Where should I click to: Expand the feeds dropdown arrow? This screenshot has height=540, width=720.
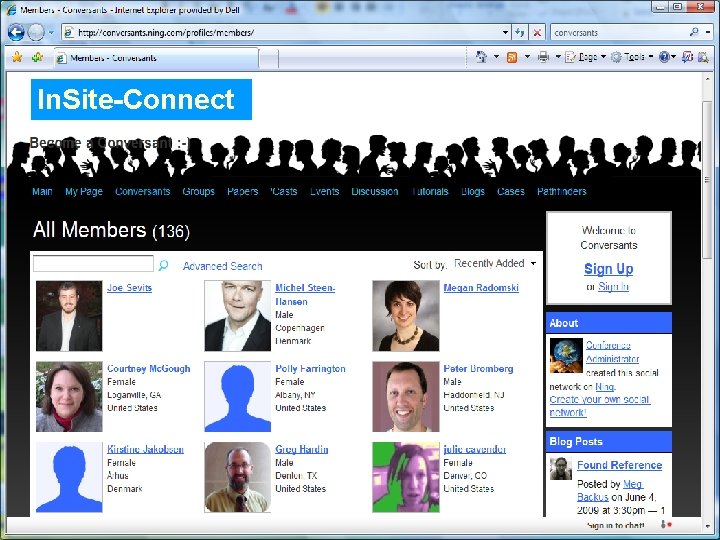pos(527,57)
